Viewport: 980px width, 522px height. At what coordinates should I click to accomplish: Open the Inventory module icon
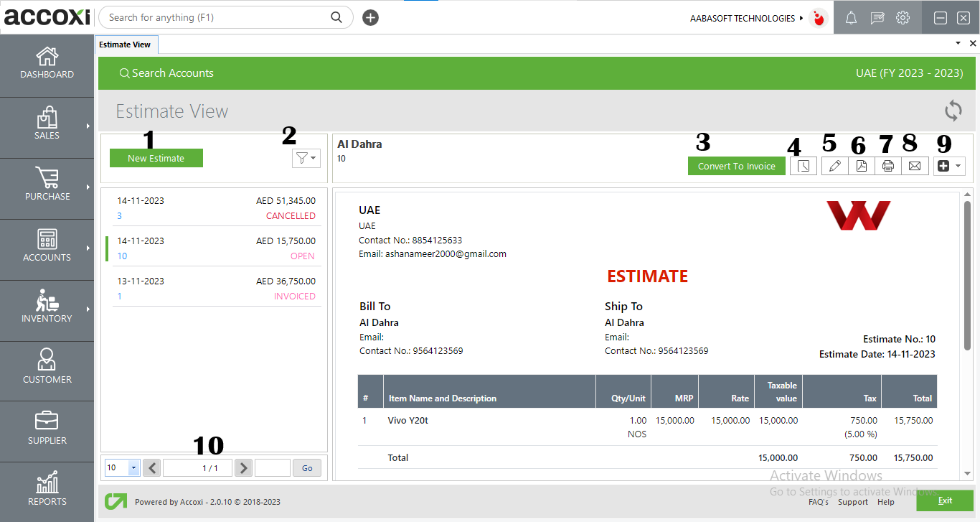point(47,310)
